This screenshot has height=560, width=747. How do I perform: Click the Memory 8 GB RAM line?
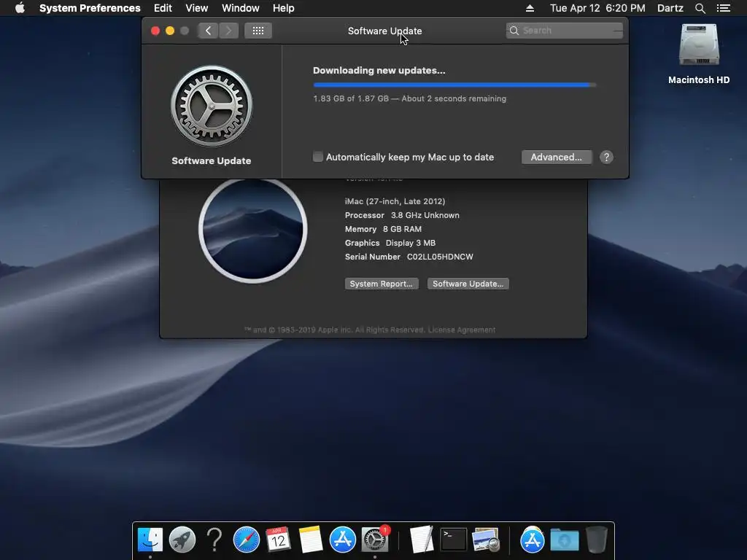[x=383, y=229]
